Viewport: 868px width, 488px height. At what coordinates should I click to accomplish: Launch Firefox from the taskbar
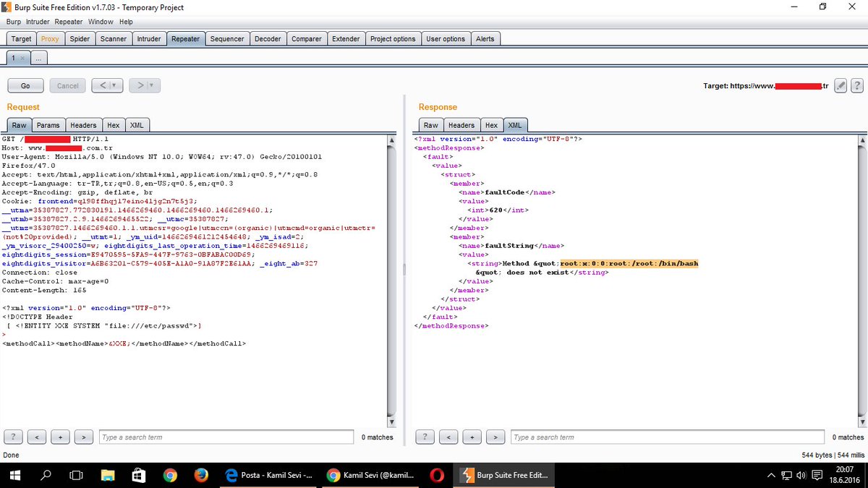coord(201,475)
